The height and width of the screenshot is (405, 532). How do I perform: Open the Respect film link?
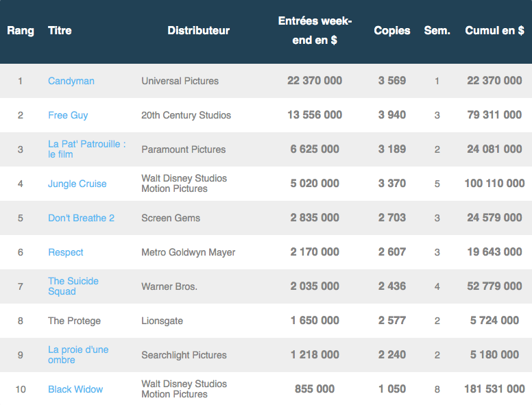click(x=66, y=252)
